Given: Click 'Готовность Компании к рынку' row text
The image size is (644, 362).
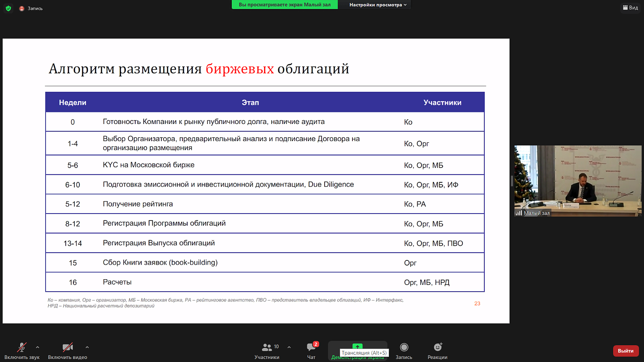Looking at the screenshot, I should [x=213, y=122].
